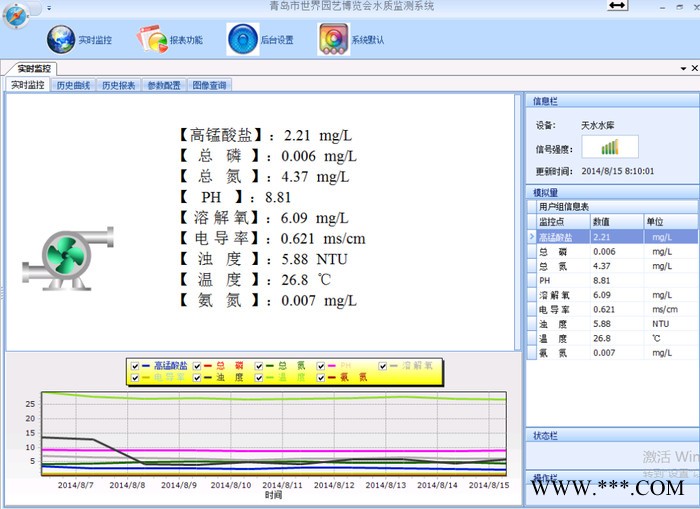Viewport: 700px width, 509px height.
Task: Click the update time 2014/8/15 8:10:01
Action: (x=617, y=171)
